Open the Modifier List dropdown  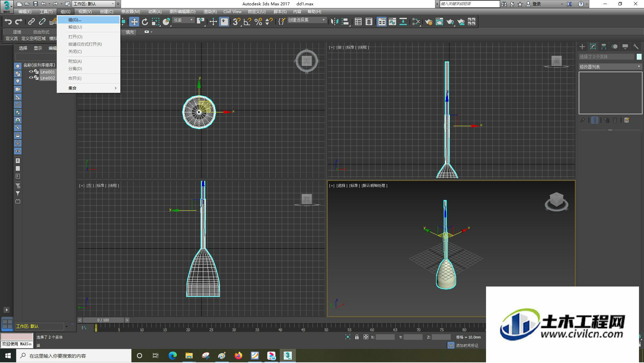tap(610, 67)
